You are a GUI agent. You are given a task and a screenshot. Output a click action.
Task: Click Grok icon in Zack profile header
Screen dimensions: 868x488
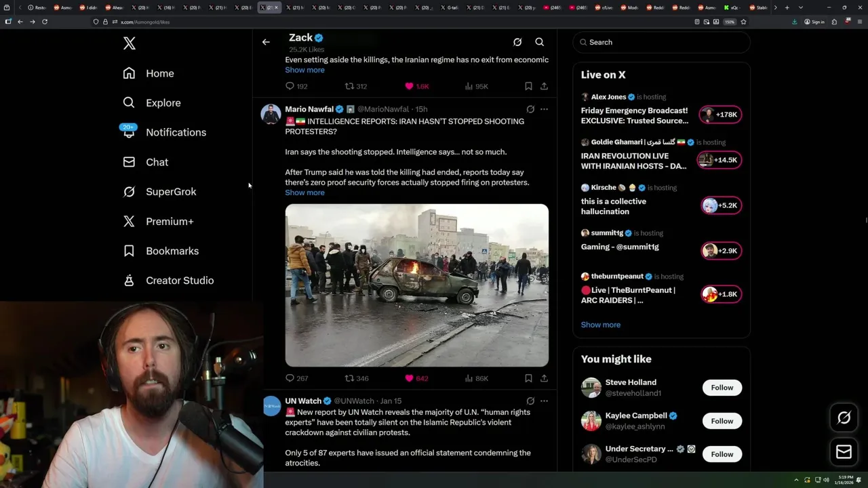517,42
